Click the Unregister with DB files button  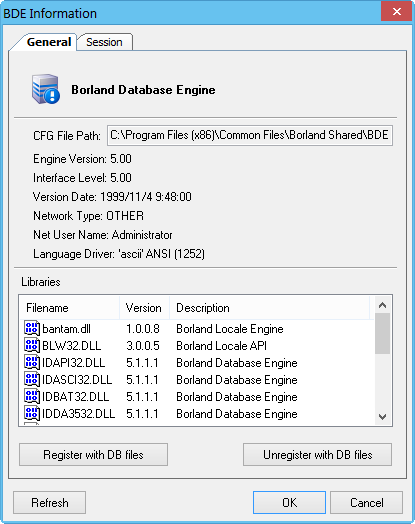[x=317, y=454]
